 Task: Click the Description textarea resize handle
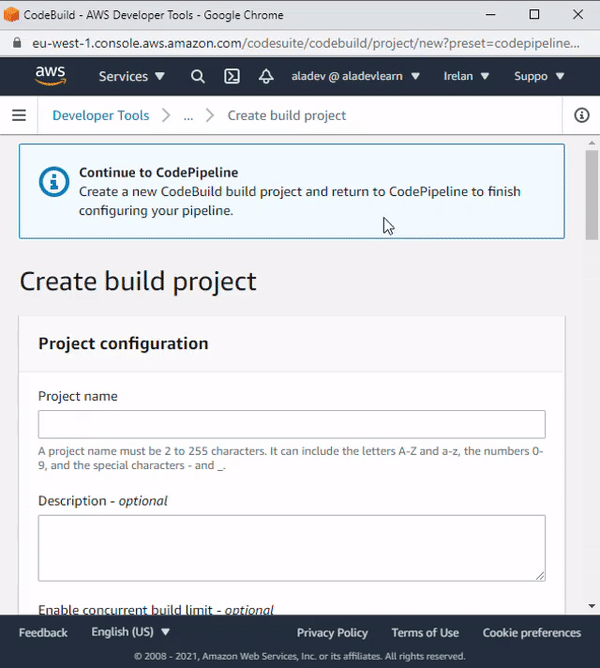(540, 576)
